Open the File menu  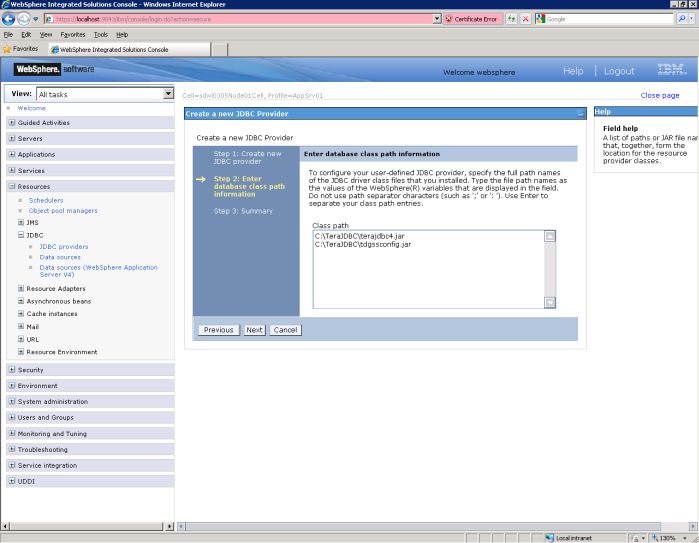(x=8, y=34)
